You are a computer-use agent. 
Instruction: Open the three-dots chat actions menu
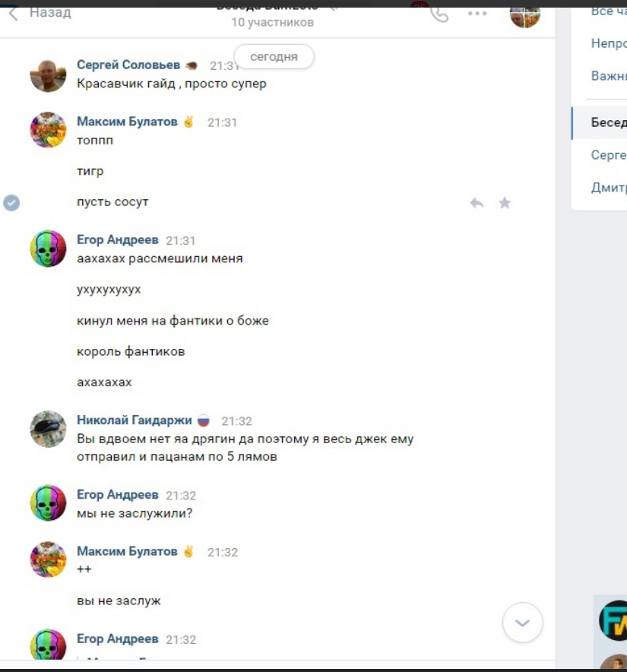[477, 14]
